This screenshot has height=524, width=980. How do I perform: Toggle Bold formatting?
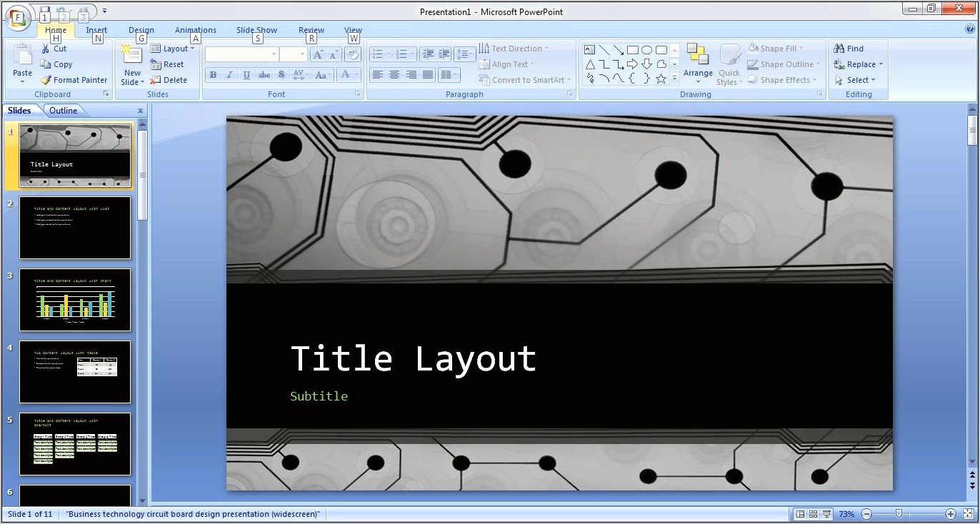pyautogui.click(x=213, y=75)
